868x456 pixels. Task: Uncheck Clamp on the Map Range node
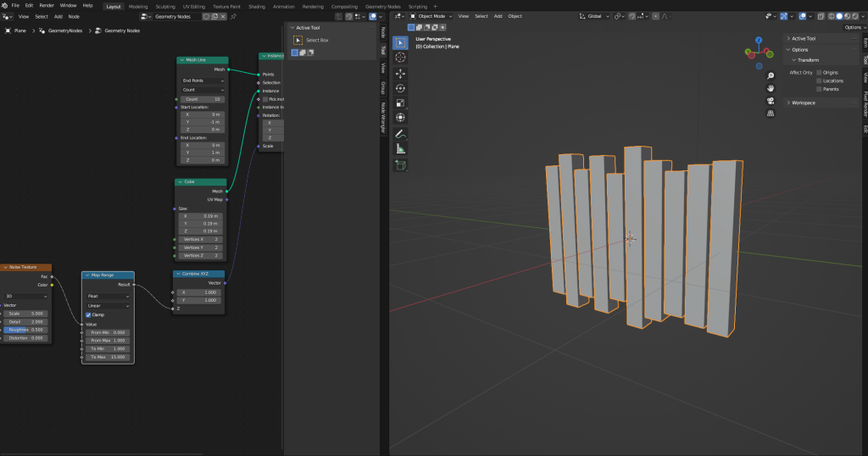pyautogui.click(x=89, y=314)
